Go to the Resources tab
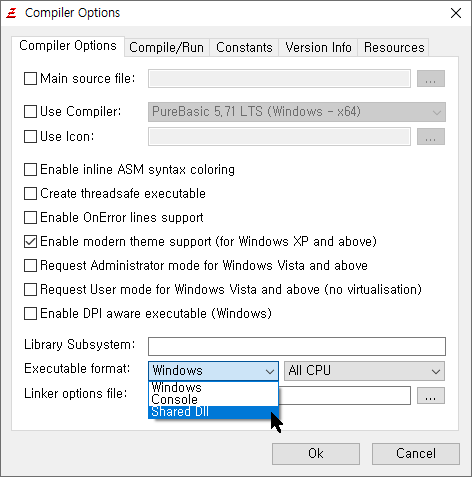 pos(394,47)
